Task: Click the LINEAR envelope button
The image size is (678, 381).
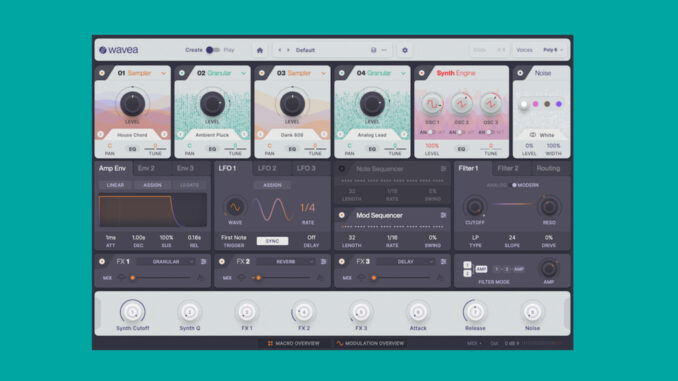Action: (x=115, y=185)
